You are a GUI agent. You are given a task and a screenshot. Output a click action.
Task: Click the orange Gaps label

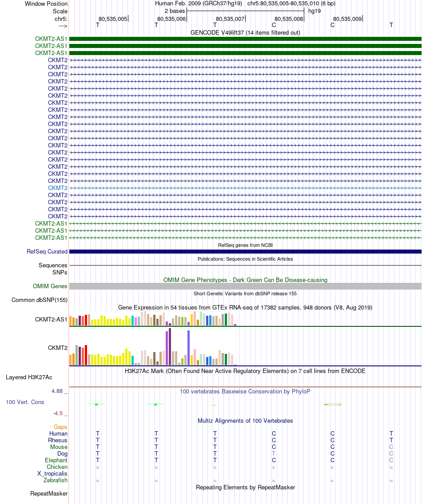coord(60,427)
